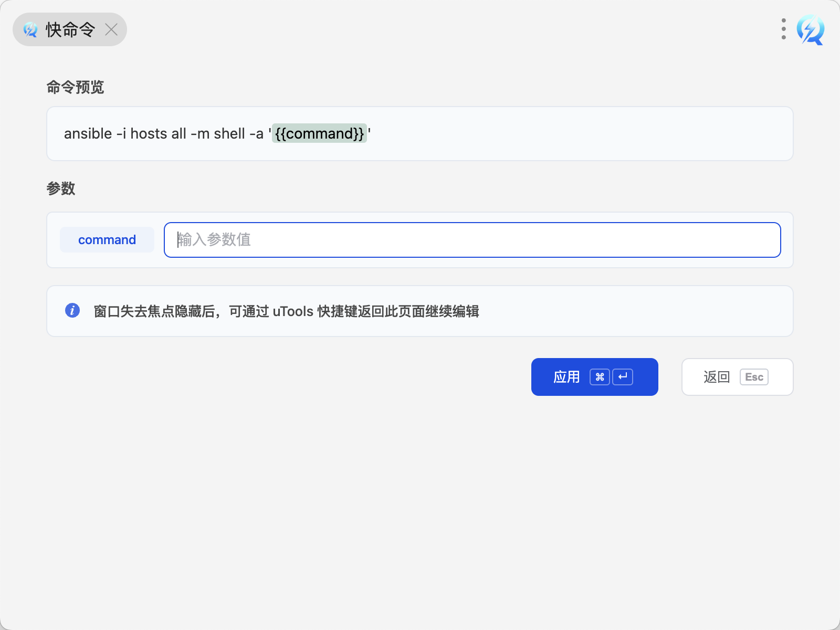Click the blue info icon
840x630 pixels.
(x=72, y=310)
